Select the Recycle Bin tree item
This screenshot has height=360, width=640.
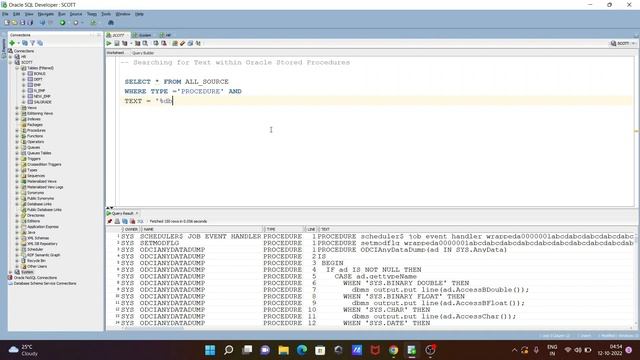(x=36, y=261)
